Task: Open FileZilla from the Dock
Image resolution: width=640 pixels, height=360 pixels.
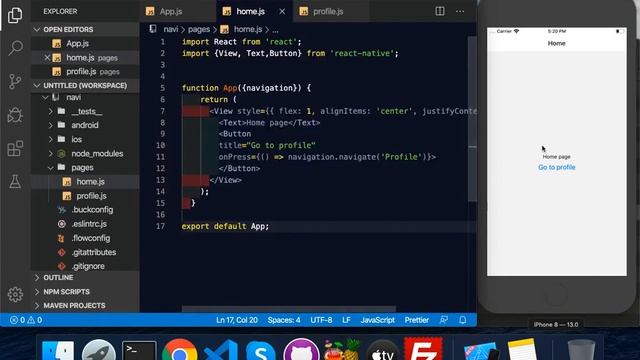Action: coord(423,349)
